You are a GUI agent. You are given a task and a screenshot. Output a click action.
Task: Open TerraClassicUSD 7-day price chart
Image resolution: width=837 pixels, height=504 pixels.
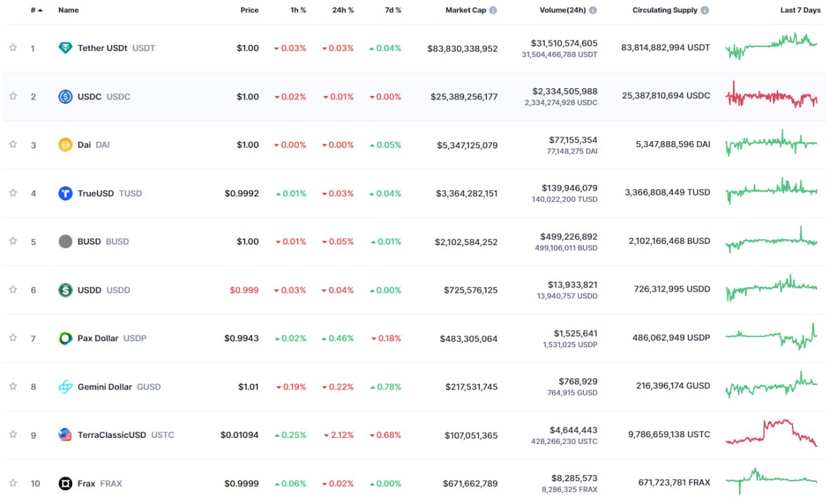click(x=772, y=434)
